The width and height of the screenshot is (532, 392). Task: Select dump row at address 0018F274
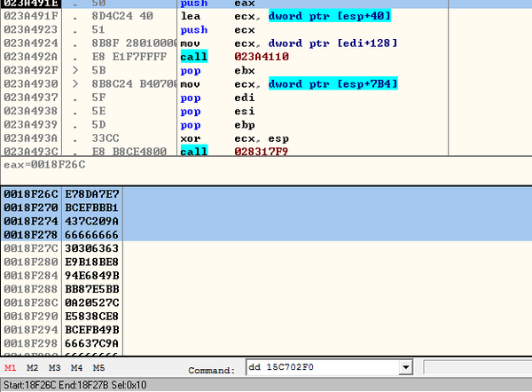click(x=266, y=221)
